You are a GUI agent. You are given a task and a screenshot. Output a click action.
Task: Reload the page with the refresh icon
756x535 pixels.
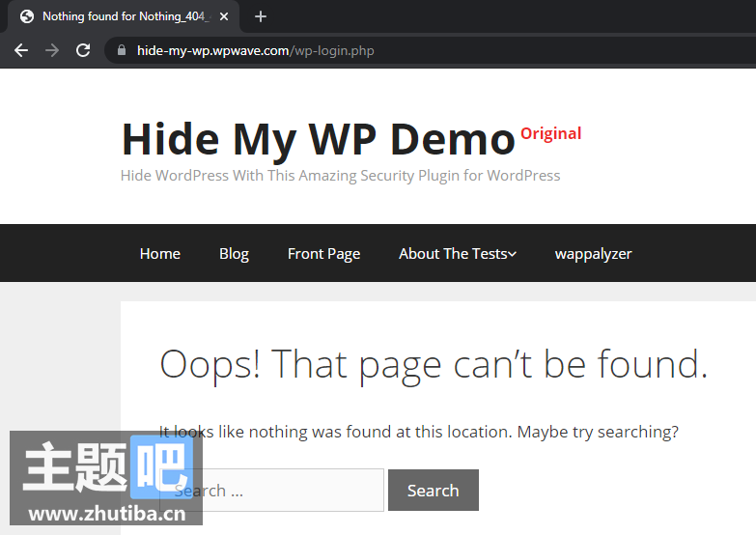point(83,50)
